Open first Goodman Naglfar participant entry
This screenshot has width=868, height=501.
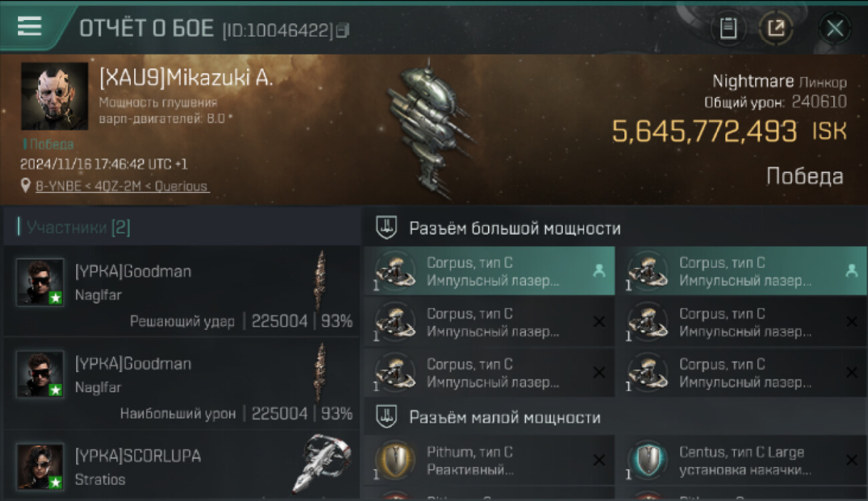(182, 291)
